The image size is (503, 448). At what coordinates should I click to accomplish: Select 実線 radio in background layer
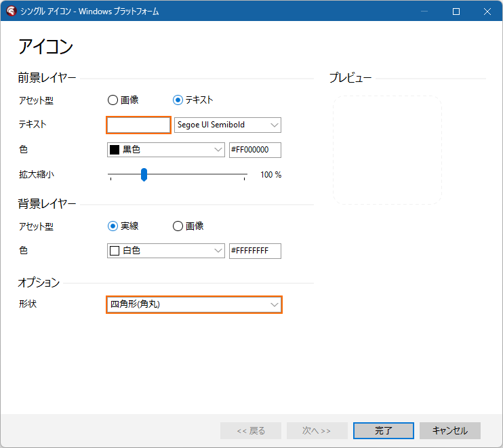point(123,226)
